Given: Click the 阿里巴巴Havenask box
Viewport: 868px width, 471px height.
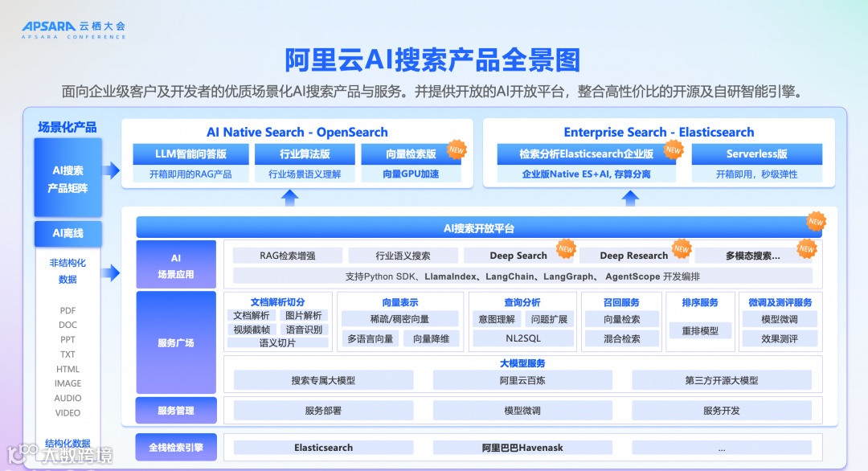Looking at the screenshot, I should click(522, 447).
